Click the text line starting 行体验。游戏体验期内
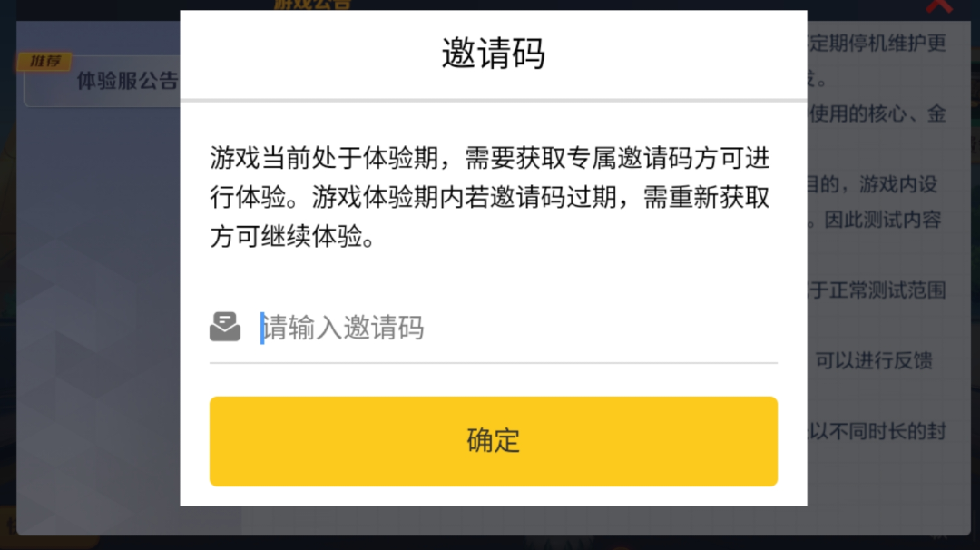The image size is (980, 550). click(489, 198)
